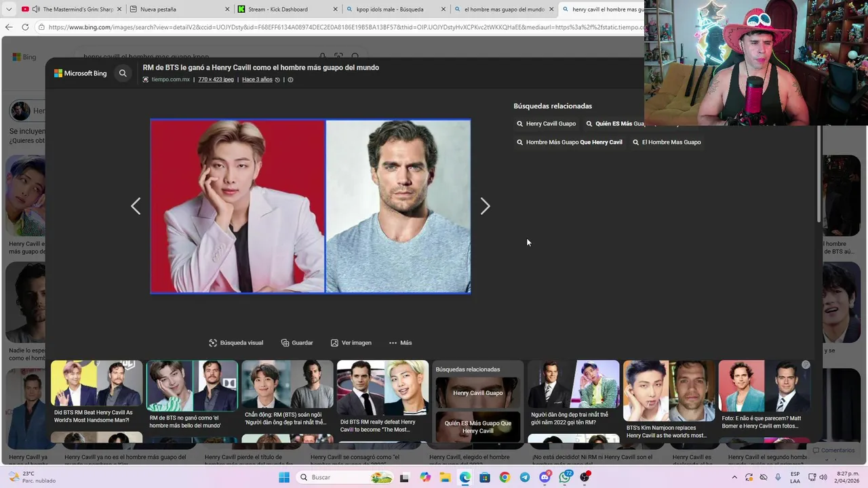Viewport: 868px width, 488px height.
Task: Select related search El Hombre Mas Guapo
Action: [x=667, y=142]
